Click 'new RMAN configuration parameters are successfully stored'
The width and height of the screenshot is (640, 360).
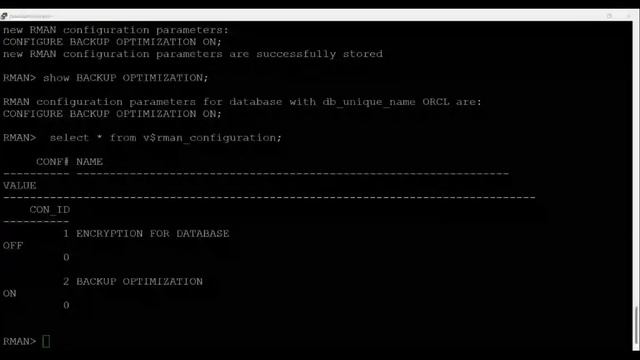(x=193, y=54)
